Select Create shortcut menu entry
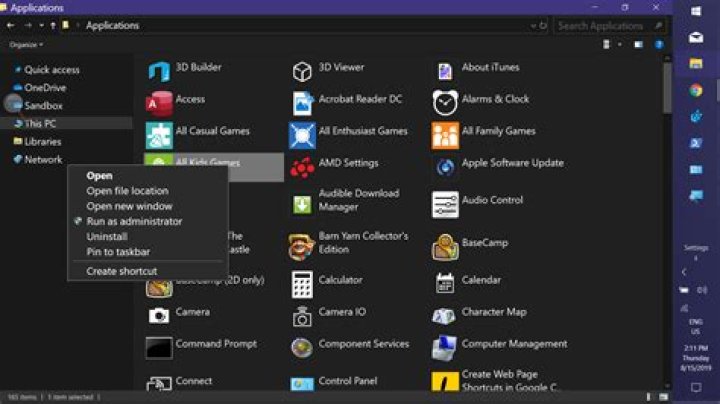The height and width of the screenshot is (404, 720). [x=122, y=271]
